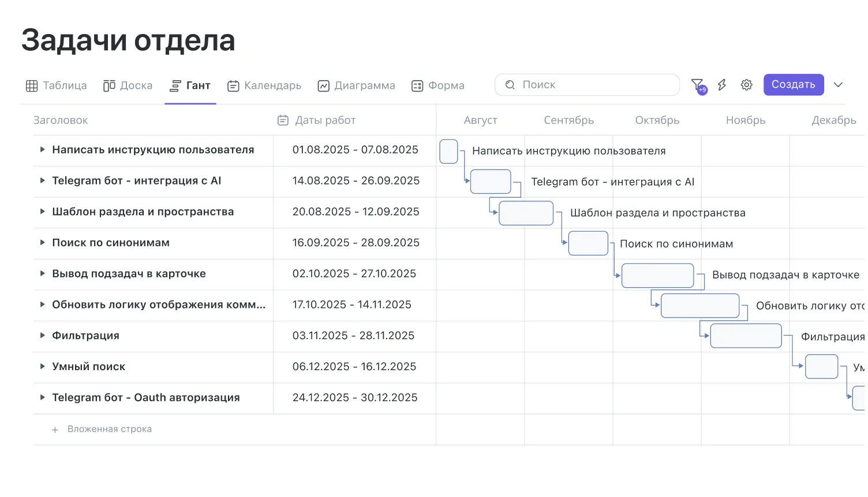Switch to Таблица view
This screenshot has height=497, width=868.
(57, 86)
